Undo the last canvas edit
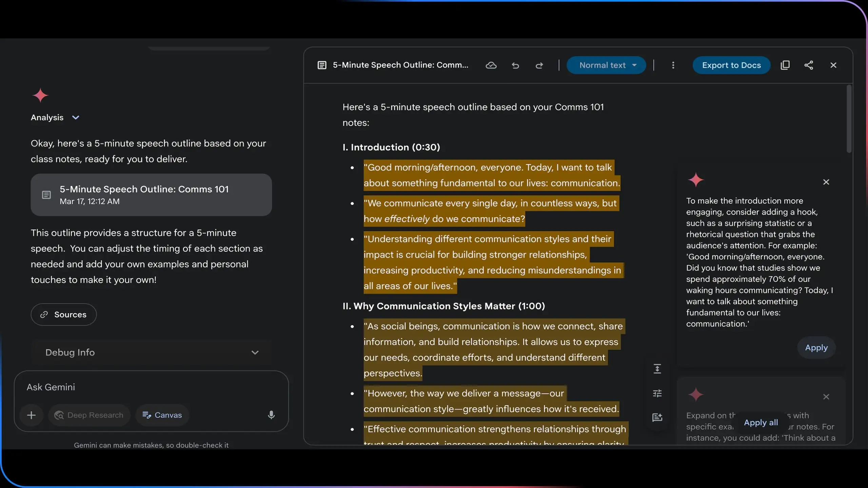868x488 pixels. [515, 65]
